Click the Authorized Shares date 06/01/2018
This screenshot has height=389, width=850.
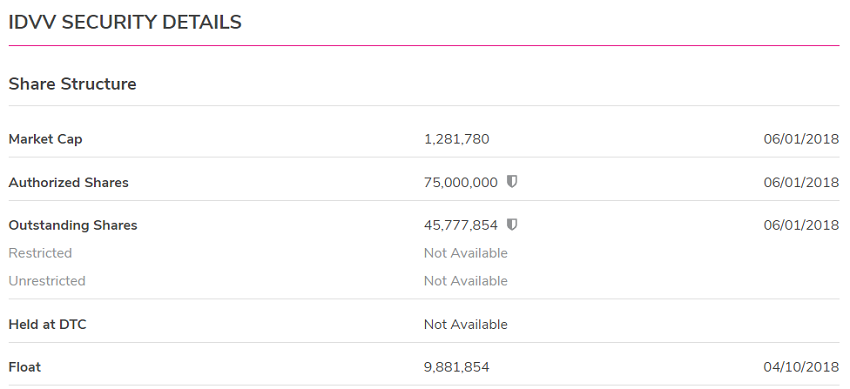coord(801,183)
